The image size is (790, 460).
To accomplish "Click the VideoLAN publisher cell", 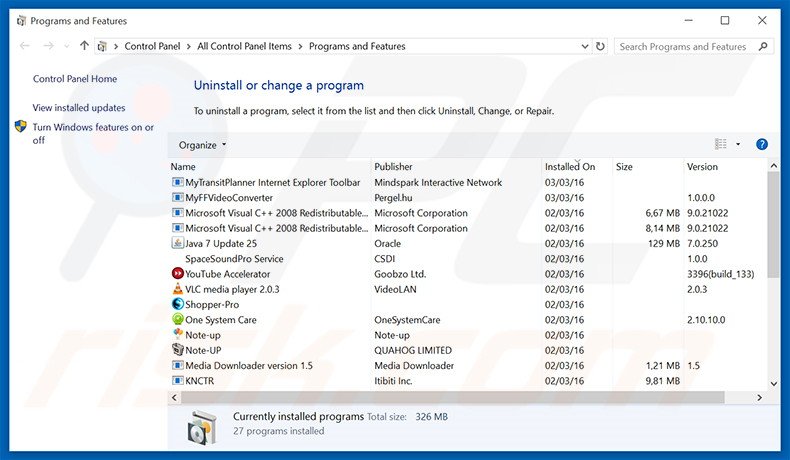I will (395, 289).
